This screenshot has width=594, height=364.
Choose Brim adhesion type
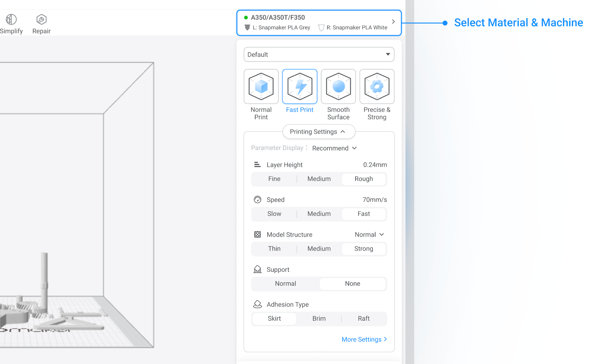[319, 318]
